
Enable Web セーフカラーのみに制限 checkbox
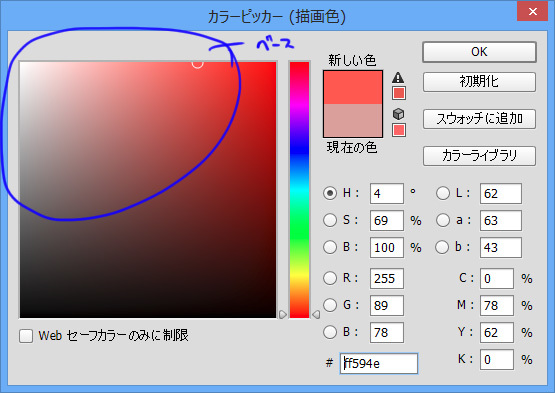click(x=26, y=336)
